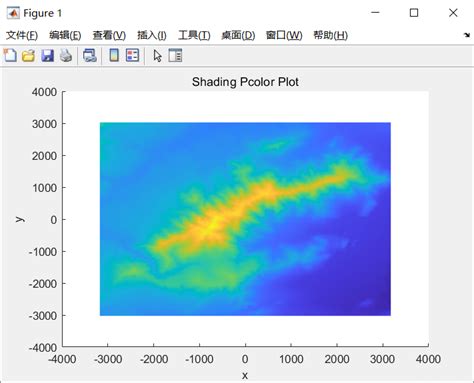This screenshot has width=474, height=383.
Task: Open the 帮助(H) menu
Action: (x=330, y=35)
